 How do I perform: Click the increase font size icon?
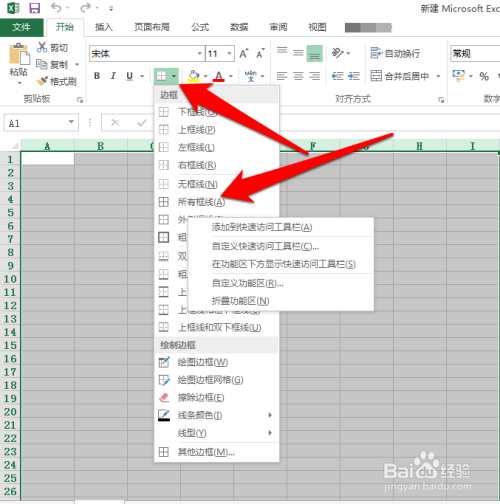point(244,53)
